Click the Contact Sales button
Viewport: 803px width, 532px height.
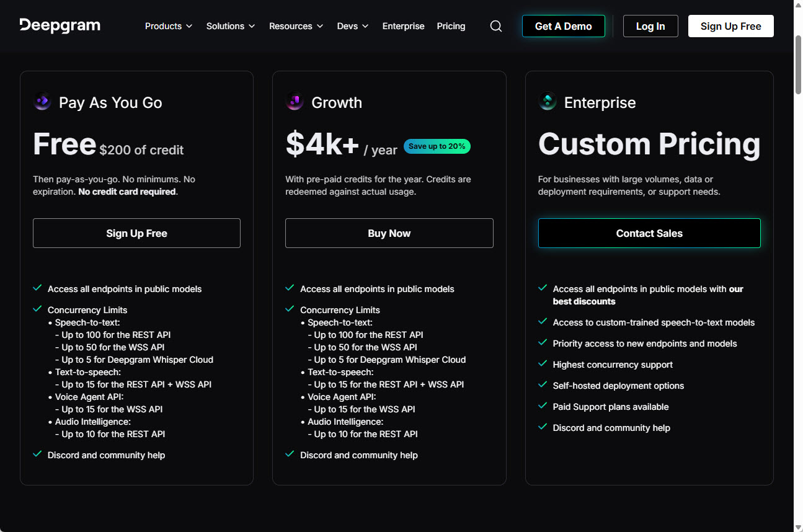point(649,233)
